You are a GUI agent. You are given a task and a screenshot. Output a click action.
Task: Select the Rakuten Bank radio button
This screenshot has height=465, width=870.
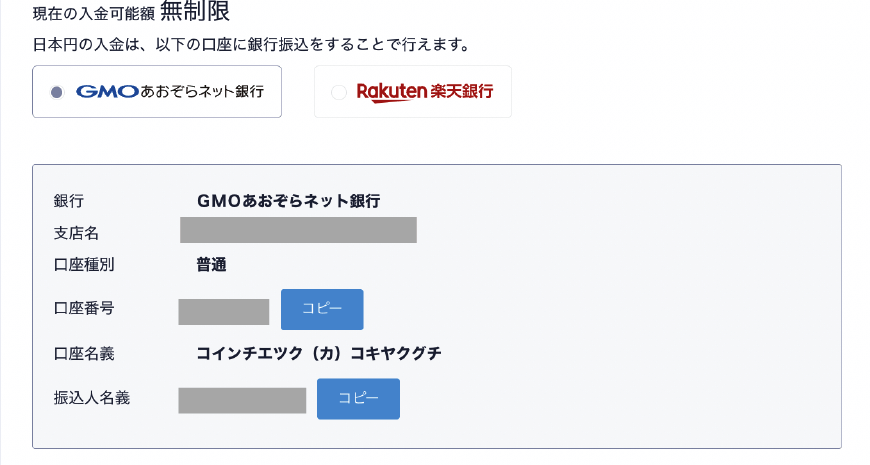click(x=338, y=92)
